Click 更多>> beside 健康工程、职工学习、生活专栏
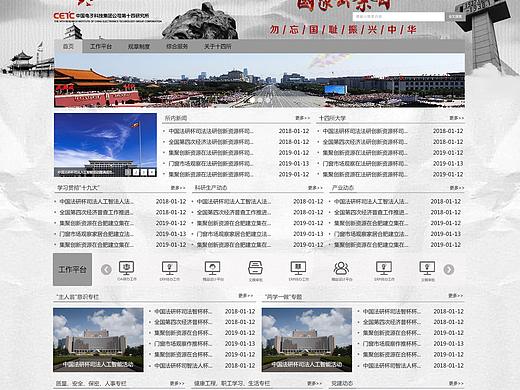Viewport: 520px width, 390px height. coord(314,384)
